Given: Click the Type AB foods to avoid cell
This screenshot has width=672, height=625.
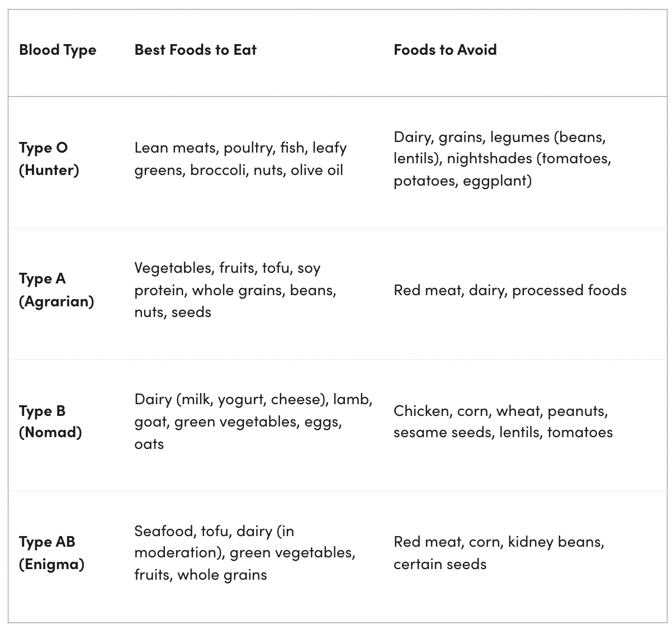Looking at the screenshot, I should [499, 553].
